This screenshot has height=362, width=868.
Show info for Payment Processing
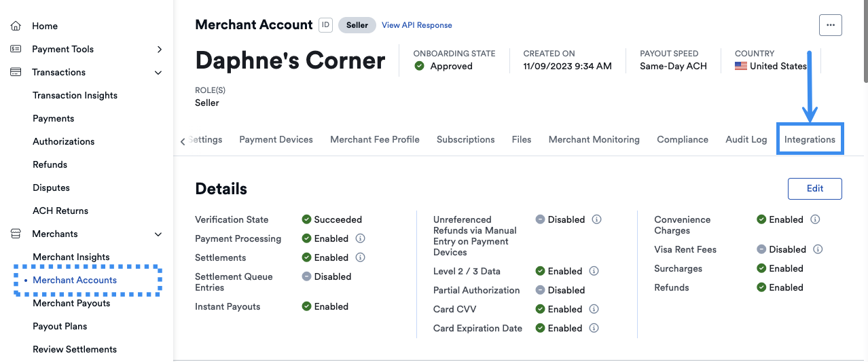coord(361,238)
